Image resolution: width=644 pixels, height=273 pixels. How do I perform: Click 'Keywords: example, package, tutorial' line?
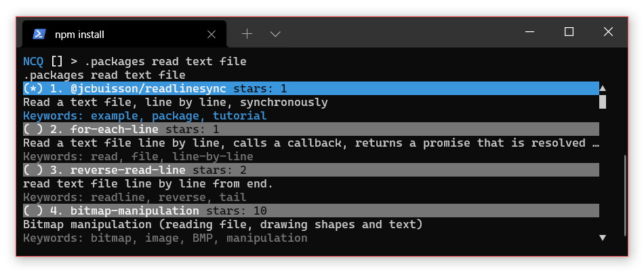coord(145,115)
